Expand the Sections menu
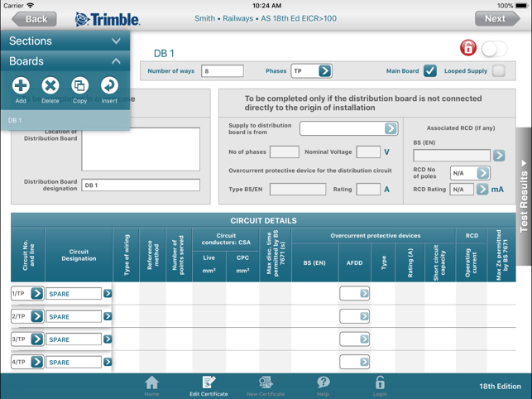The image size is (532, 399). tap(65, 41)
